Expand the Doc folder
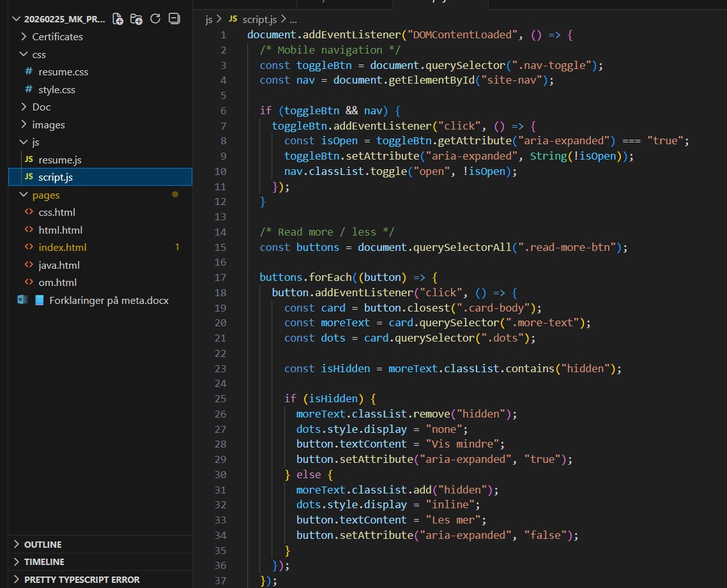Image resolution: width=727 pixels, height=588 pixels. tap(24, 107)
